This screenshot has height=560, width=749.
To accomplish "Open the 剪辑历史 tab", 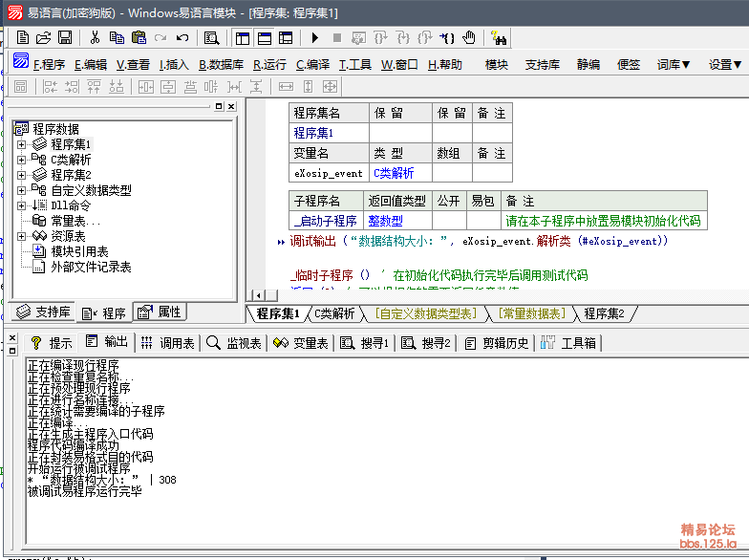I will click(497, 342).
